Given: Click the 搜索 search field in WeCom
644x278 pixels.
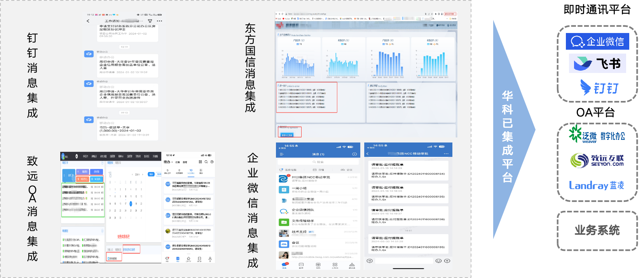Looking at the screenshot, I should pyautogui.click(x=318, y=162).
